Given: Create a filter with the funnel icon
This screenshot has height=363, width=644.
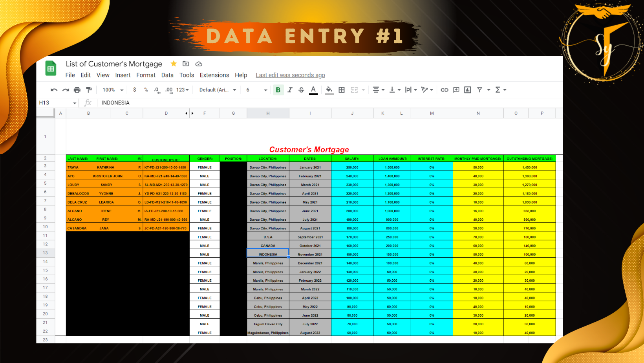Looking at the screenshot, I should coord(479,90).
